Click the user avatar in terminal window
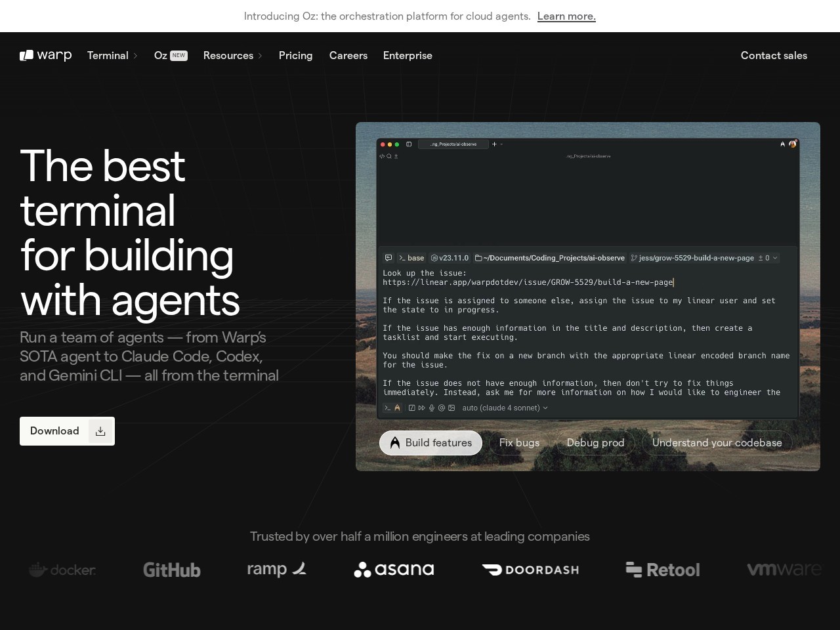Viewport: 840px width, 630px height. tap(793, 144)
